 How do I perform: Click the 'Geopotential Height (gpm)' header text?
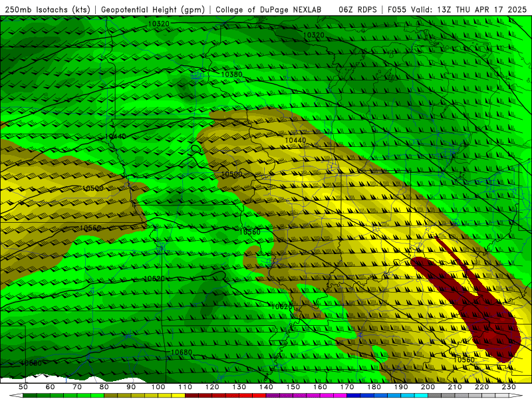click(153, 10)
